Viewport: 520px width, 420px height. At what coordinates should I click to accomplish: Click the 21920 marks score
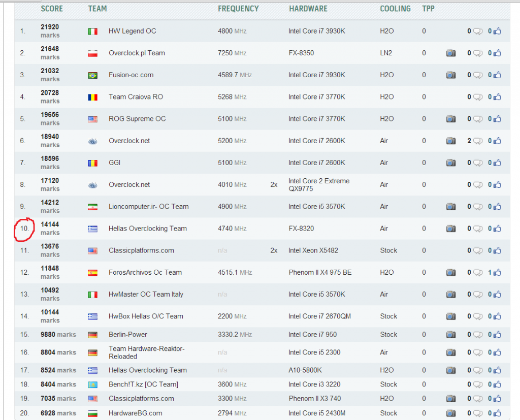tap(50, 27)
